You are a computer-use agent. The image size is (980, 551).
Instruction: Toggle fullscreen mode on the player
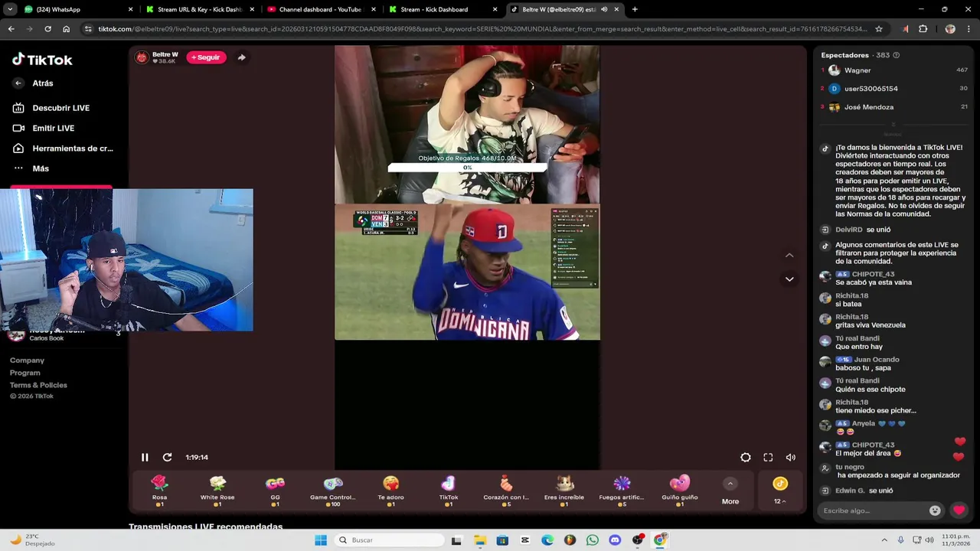[x=768, y=458]
